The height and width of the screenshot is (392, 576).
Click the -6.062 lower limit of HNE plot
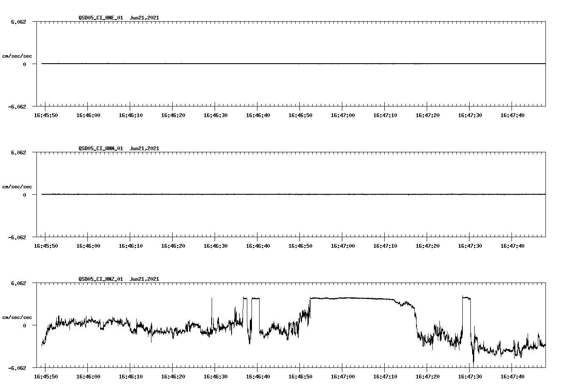17,106
